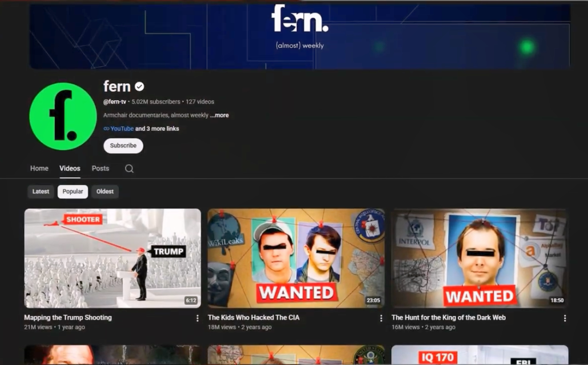Open the IQ 170 video thumbnail
This screenshot has width=588, height=365.
point(480,355)
